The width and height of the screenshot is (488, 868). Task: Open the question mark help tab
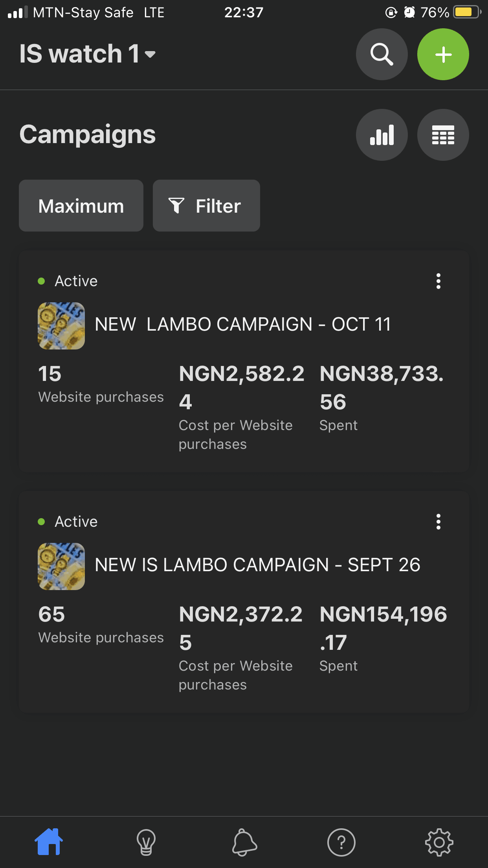[341, 842]
